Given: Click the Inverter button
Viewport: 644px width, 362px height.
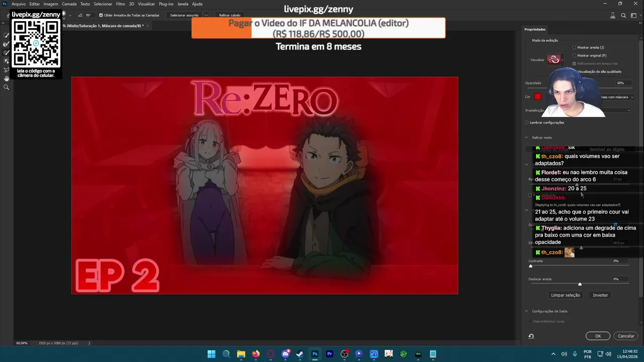Looking at the screenshot, I should pos(600,295).
